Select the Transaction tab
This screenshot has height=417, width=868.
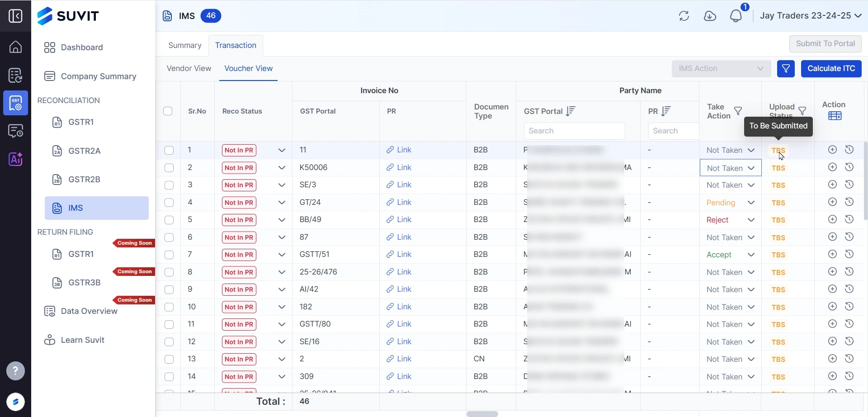tap(236, 45)
